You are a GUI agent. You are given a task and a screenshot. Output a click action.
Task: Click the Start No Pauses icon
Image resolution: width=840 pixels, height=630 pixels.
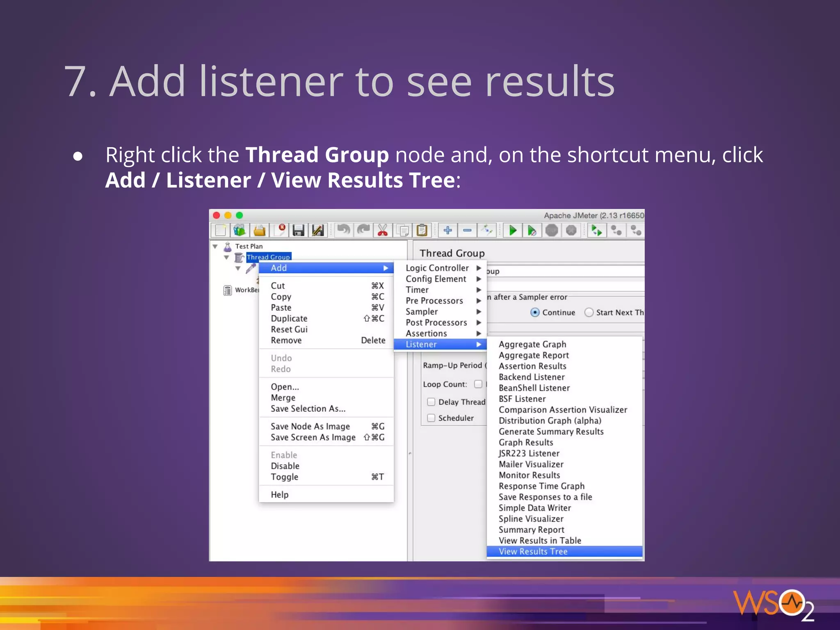coord(532,231)
